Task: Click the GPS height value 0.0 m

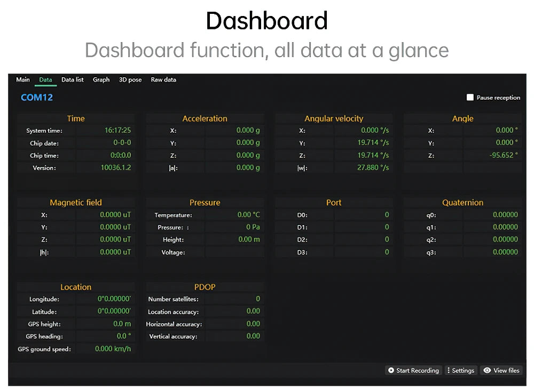Action: (x=122, y=324)
